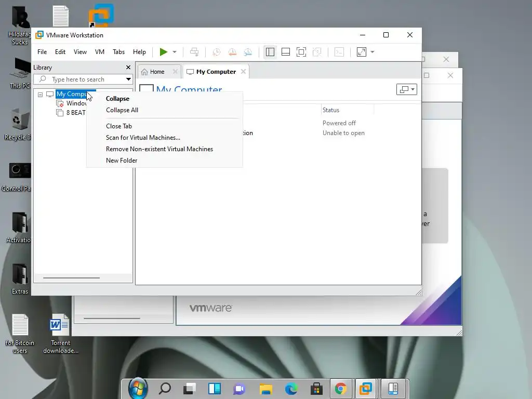Click the library horizontal scrollbar
This screenshot has height=399, width=532.
[x=72, y=278]
